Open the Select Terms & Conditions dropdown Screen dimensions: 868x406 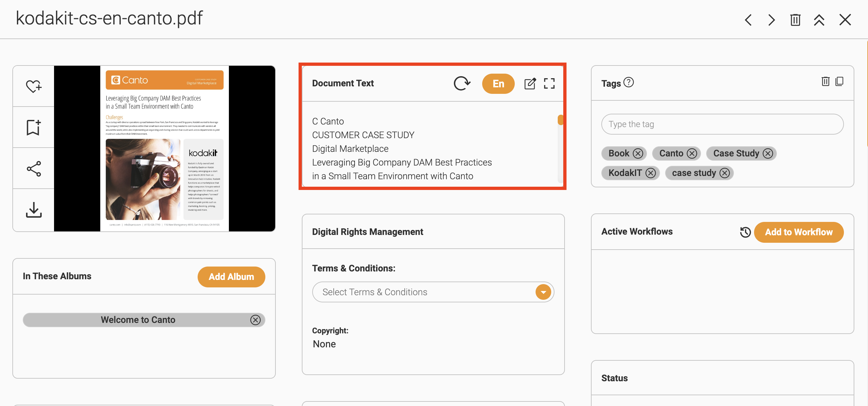pyautogui.click(x=433, y=292)
